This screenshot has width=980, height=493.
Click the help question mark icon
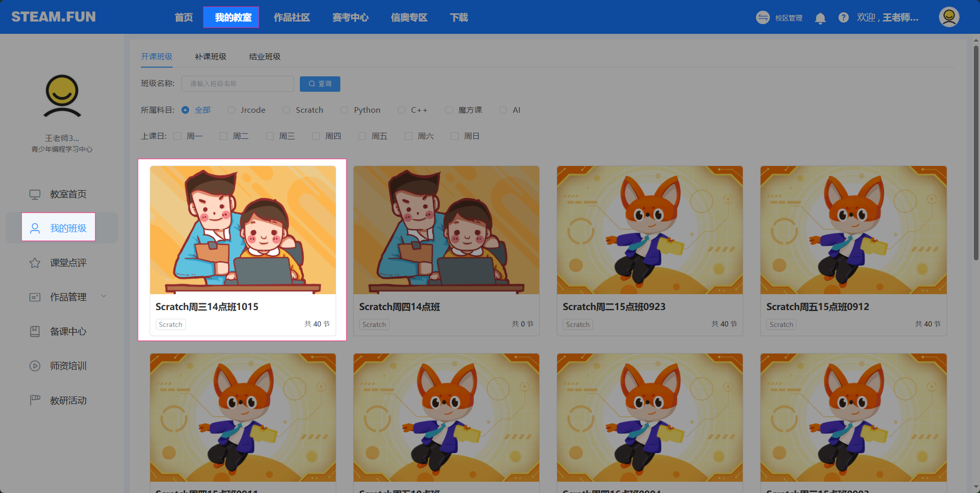[x=843, y=17]
